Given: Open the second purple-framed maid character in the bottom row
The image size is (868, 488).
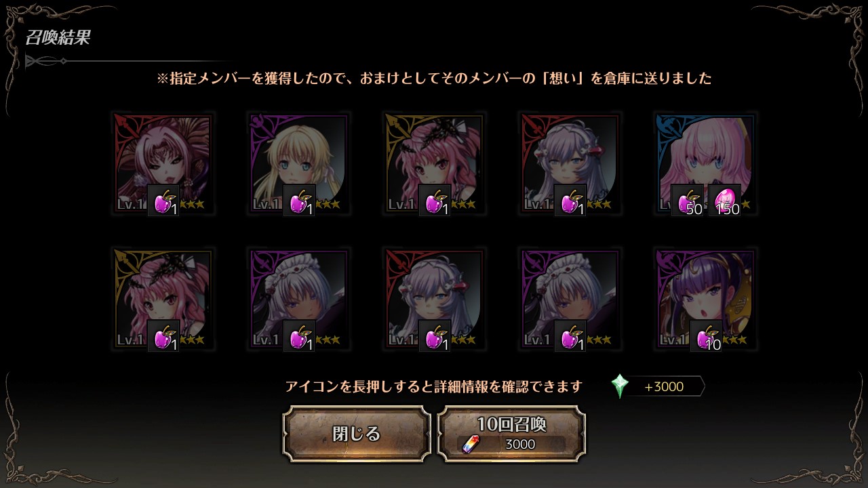Looking at the screenshot, I should [x=570, y=300].
